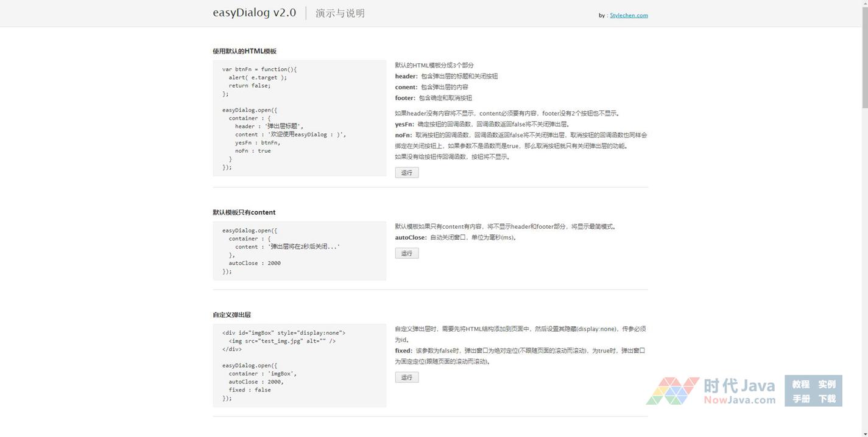Click the scrollbar up arrow
868x437 pixels.
(864, 4)
